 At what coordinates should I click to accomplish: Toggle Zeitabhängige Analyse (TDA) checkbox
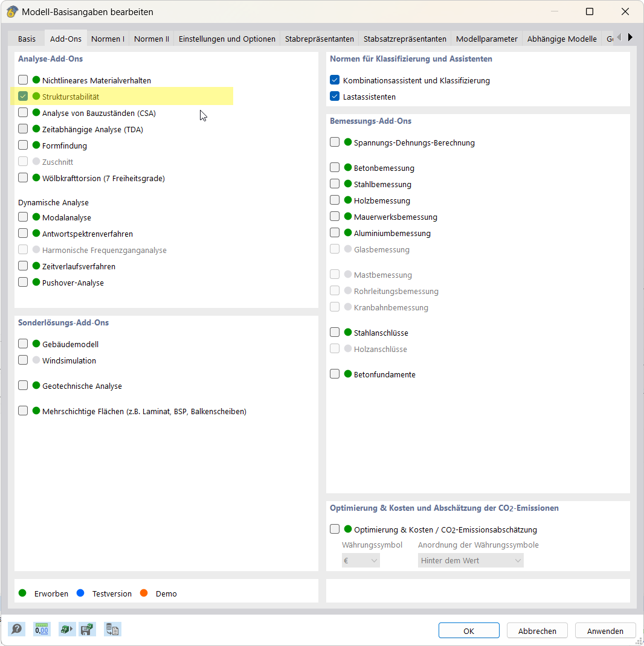point(23,129)
